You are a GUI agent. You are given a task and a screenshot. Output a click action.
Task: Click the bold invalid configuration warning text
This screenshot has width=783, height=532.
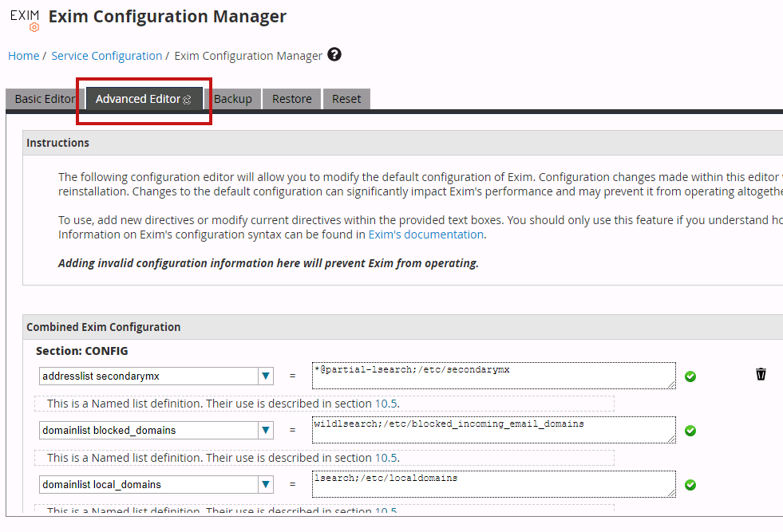coord(268,263)
